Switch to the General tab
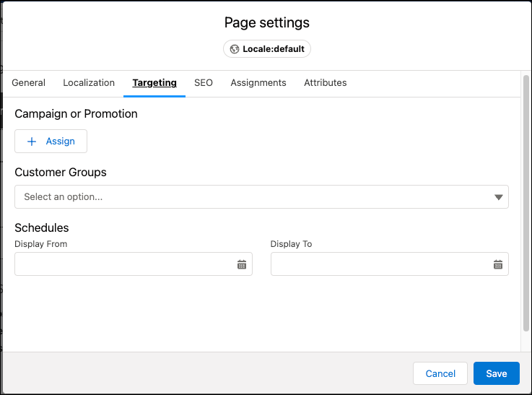Image resolution: width=532 pixels, height=395 pixels. coord(28,83)
